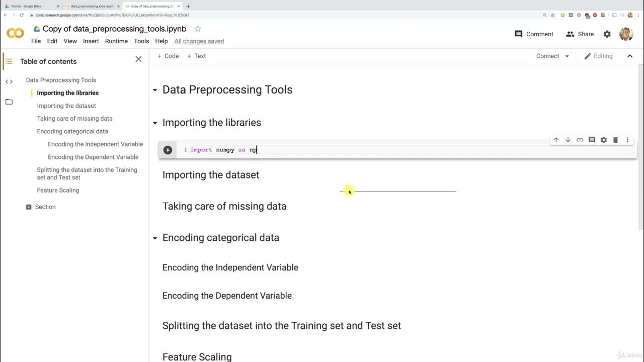Open the Runtime menu

tap(116, 41)
